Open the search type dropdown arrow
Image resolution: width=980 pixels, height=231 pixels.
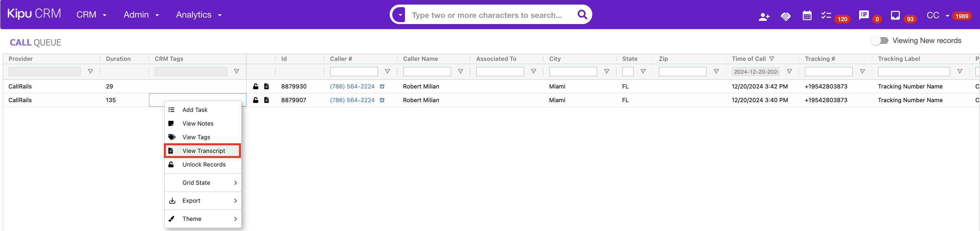400,15
